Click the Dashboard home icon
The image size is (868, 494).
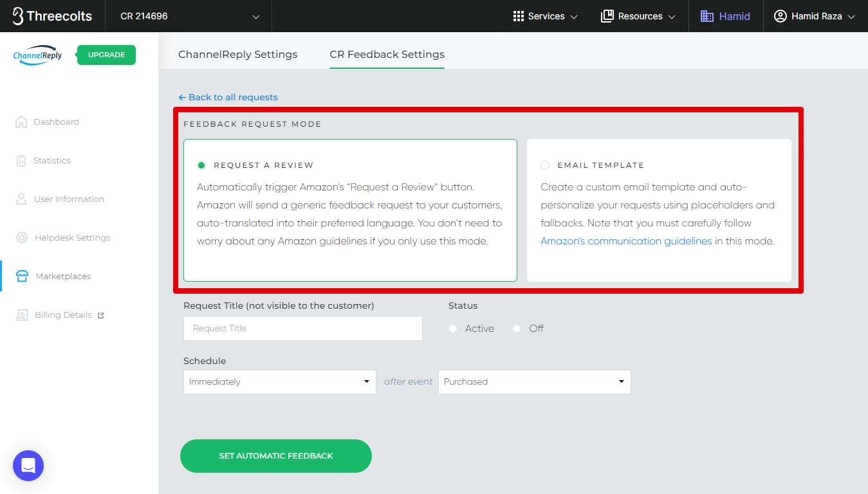(x=21, y=122)
